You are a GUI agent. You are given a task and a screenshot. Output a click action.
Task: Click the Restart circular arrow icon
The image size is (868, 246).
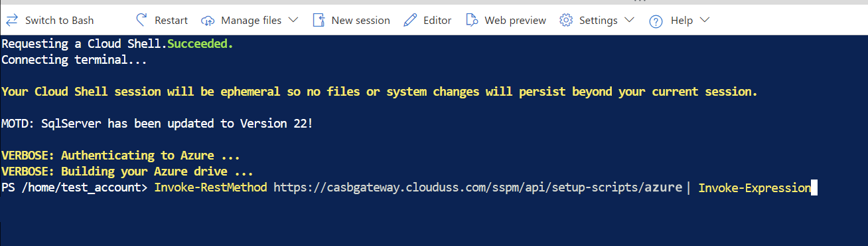tap(141, 20)
